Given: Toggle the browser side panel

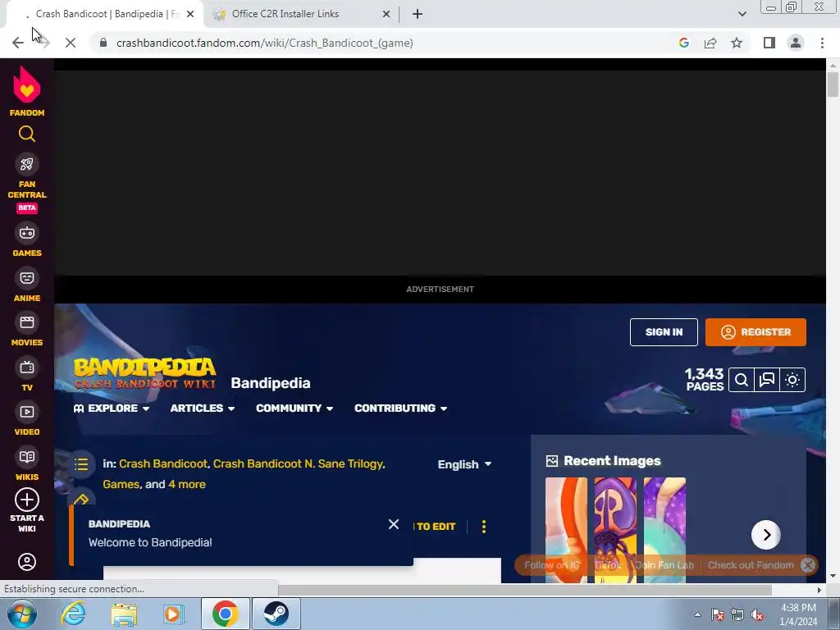Looking at the screenshot, I should click(x=769, y=43).
